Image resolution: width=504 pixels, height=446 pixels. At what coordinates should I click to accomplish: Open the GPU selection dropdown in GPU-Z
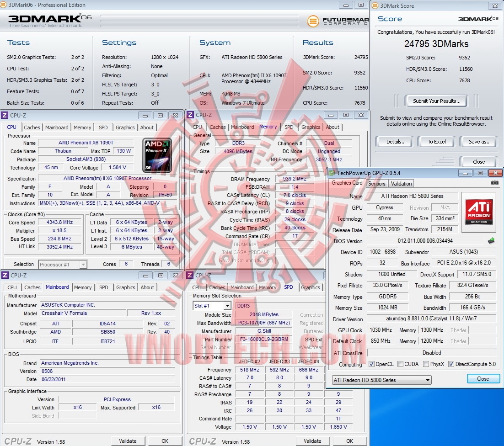[381, 380]
